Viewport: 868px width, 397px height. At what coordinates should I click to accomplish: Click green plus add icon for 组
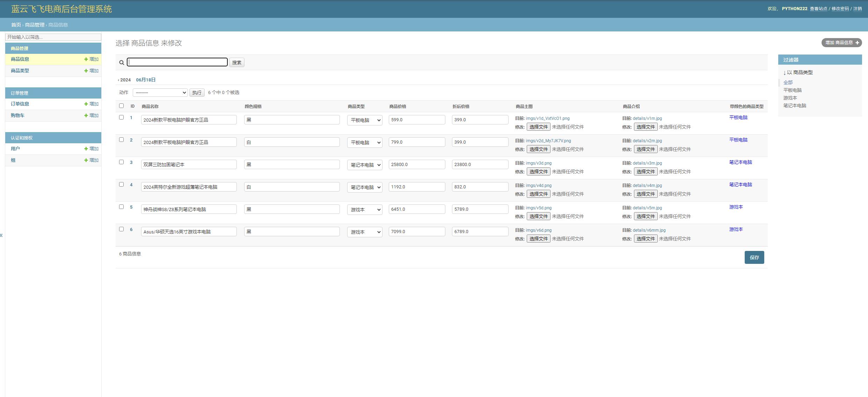[86, 160]
